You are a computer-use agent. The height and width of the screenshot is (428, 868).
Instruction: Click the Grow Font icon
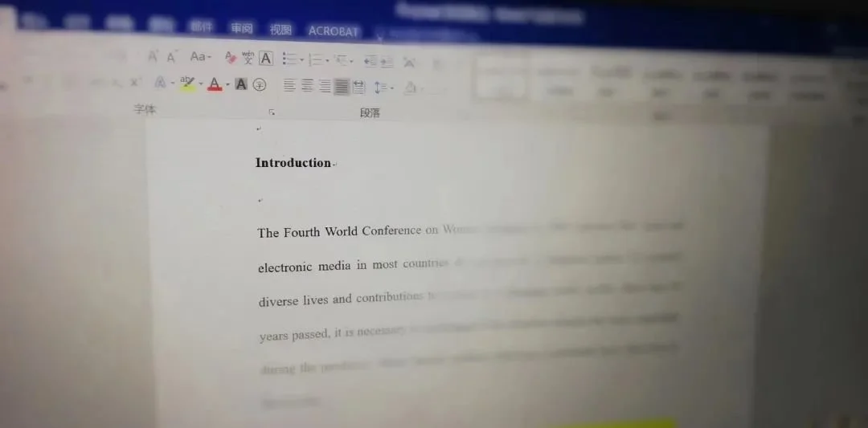(x=153, y=56)
